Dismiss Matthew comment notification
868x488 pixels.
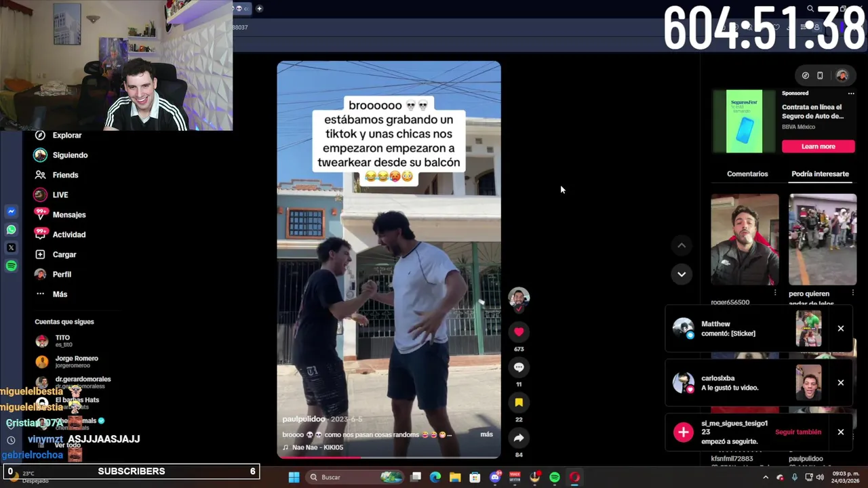(840, 329)
